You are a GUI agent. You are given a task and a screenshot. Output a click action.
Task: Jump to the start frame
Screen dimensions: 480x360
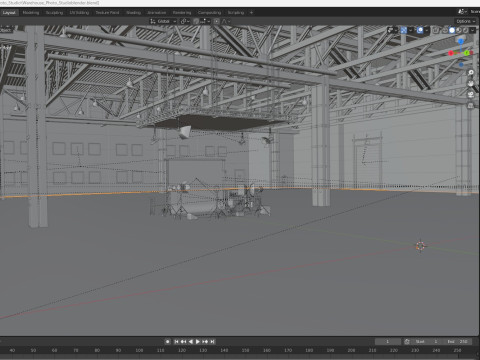point(176,342)
